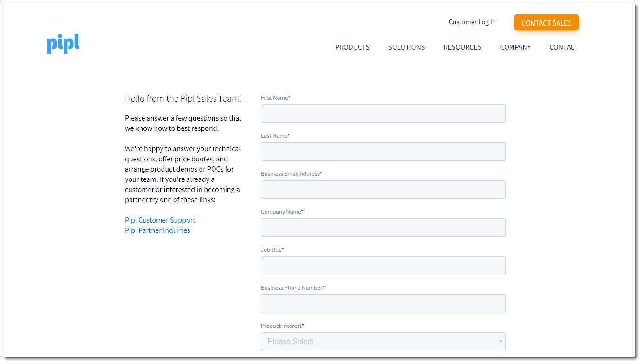Click into the Last Name field
Image resolution: width=642 pixels, height=364 pixels.
coord(383,152)
